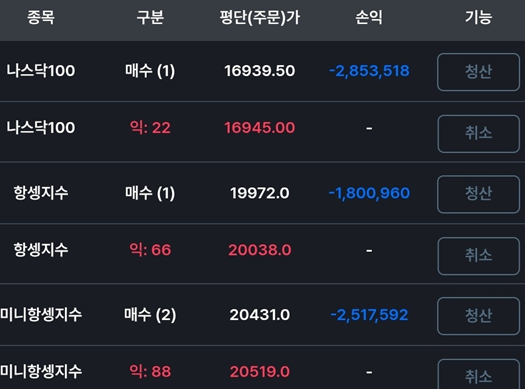Click the loss value -2,517,592
Screen dimensions: 525x389
369,315
